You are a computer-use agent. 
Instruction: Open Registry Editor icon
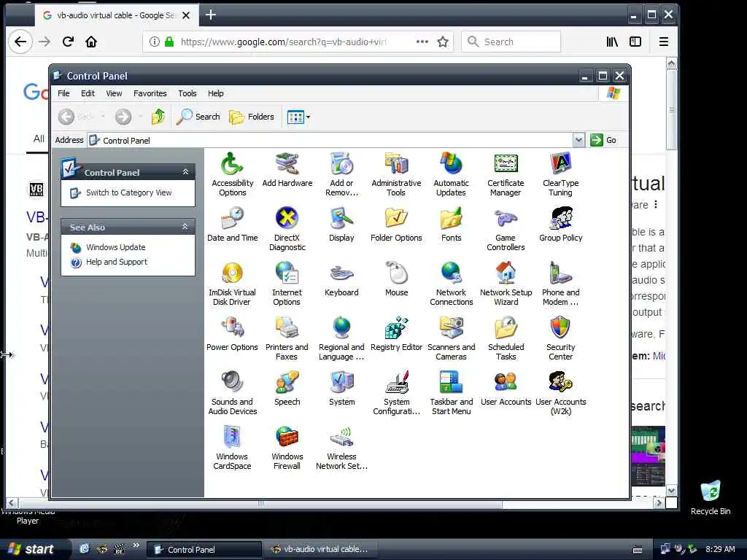point(396,333)
